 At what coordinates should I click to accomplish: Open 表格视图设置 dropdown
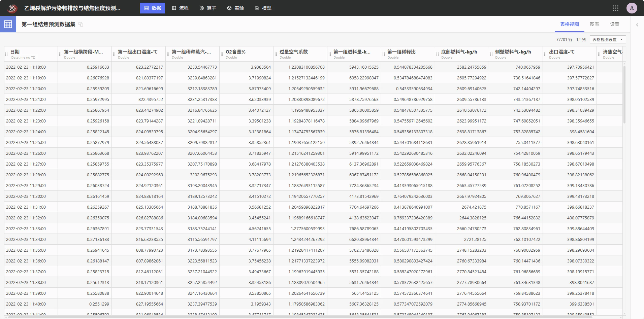pos(608,39)
